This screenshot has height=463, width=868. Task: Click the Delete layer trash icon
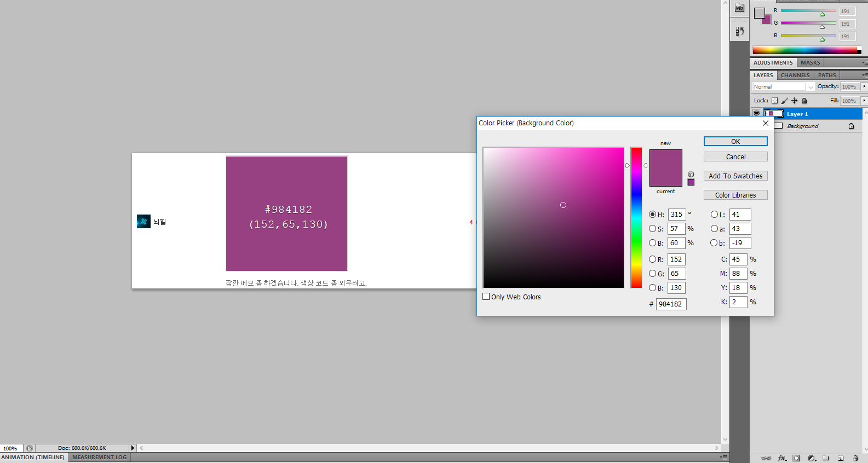855,458
